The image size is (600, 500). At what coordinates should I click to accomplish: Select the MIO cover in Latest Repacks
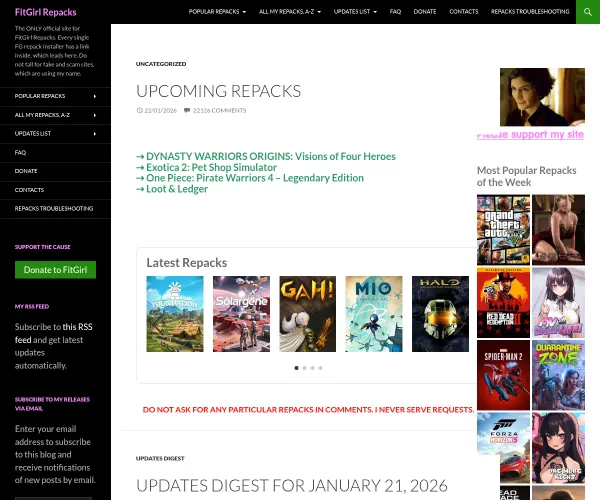pyautogui.click(x=374, y=313)
